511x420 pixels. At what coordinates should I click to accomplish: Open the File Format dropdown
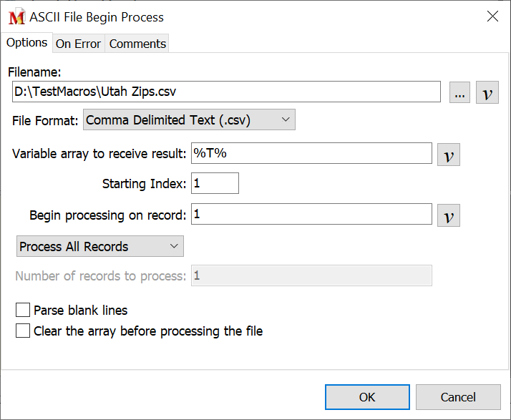coord(189,120)
